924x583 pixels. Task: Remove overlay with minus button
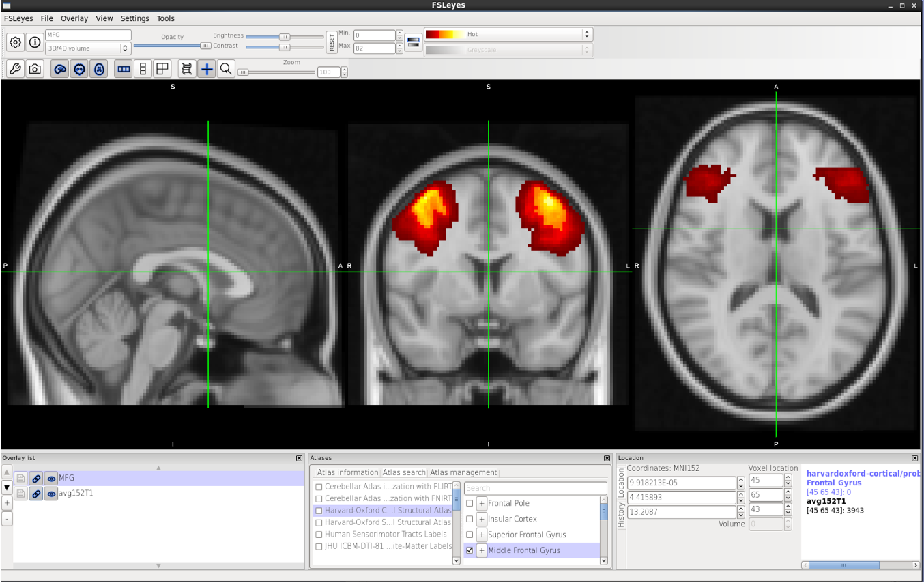pos(7,519)
